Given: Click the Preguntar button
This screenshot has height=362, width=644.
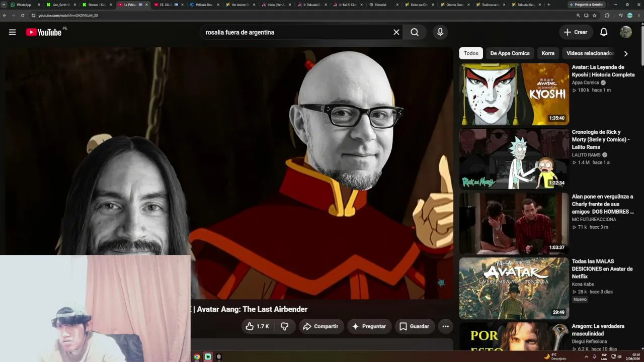Looking at the screenshot, I should (x=369, y=326).
